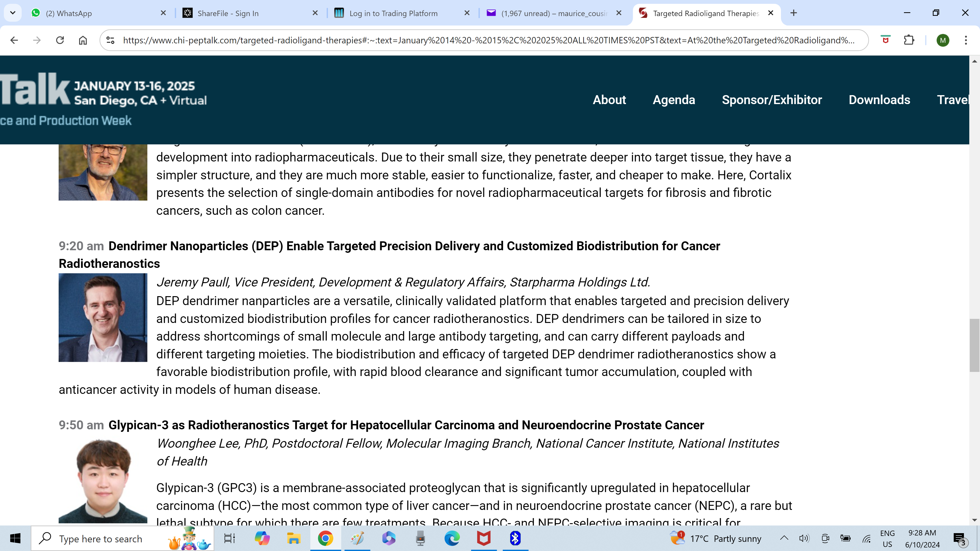Open the Sponsor/Exhibitor menu

[x=772, y=100]
